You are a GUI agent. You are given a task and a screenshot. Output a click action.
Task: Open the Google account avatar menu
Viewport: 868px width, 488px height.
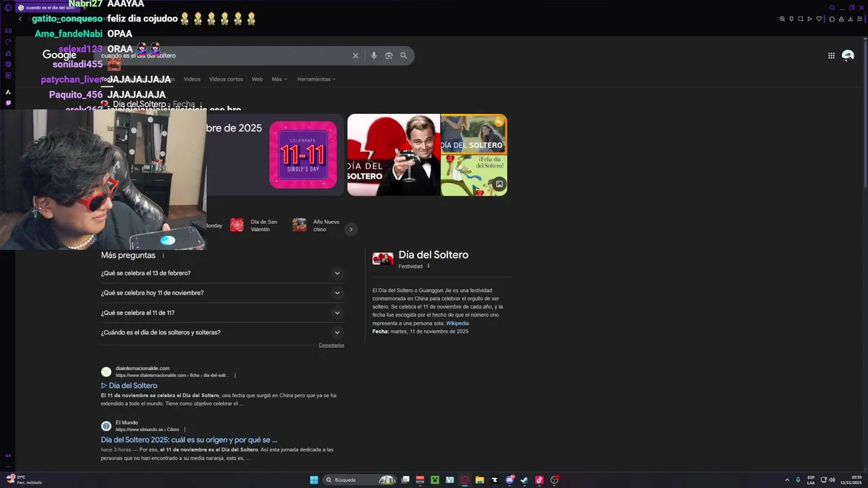pyautogui.click(x=848, y=56)
